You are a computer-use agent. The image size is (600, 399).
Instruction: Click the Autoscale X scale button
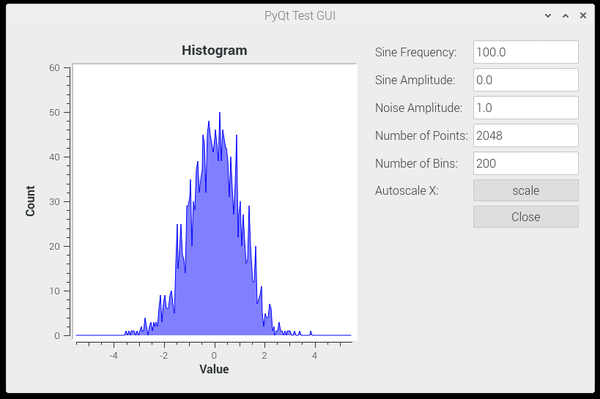tap(526, 191)
